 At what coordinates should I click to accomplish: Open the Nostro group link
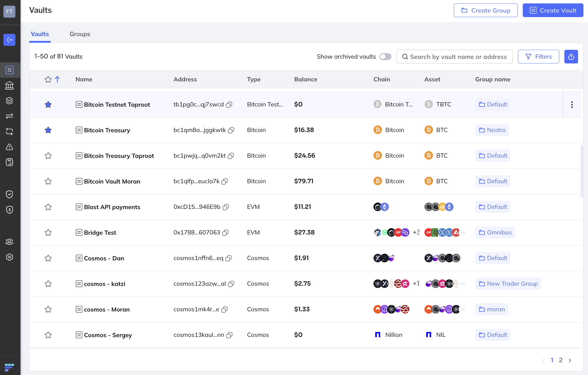pyautogui.click(x=492, y=130)
